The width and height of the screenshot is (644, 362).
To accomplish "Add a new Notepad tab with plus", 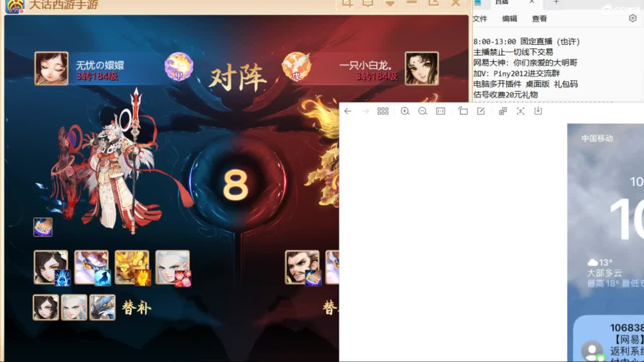I will [556, 2].
